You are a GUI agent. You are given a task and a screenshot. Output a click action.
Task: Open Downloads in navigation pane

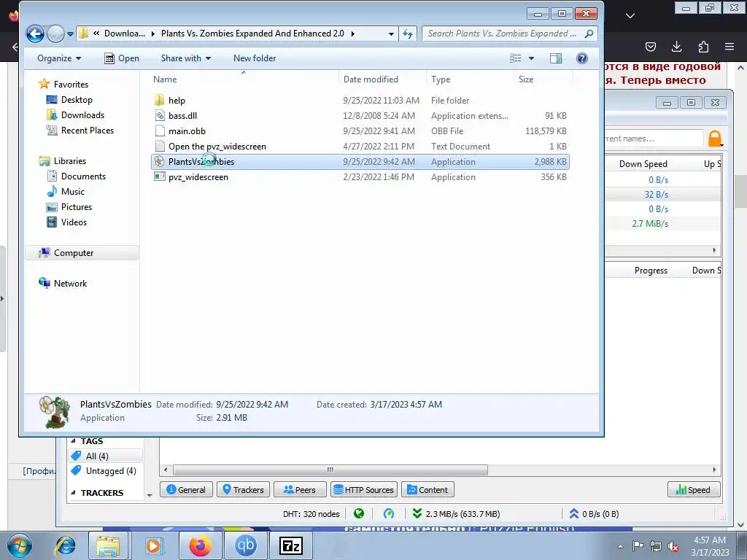82,114
